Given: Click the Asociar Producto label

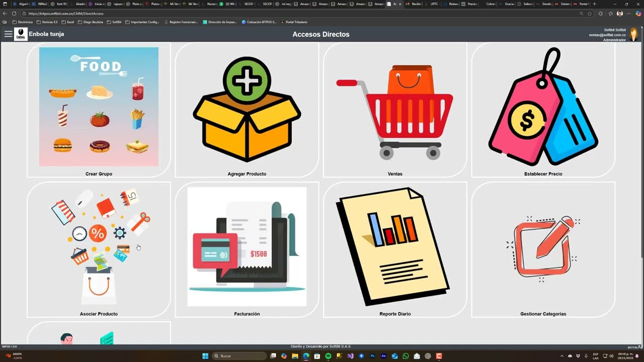Looking at the screenshot, I should tap(99, 314).
